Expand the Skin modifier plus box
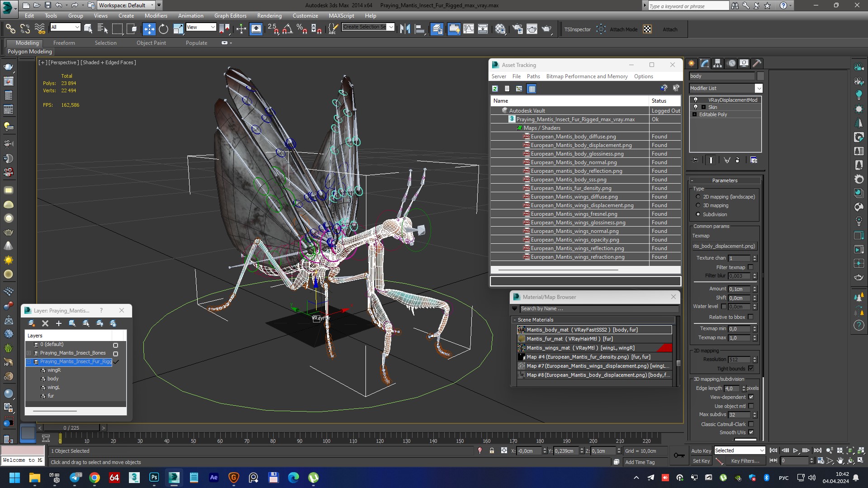The width and height of the screenshot is (868, 488). pyautogui.click(x=703, y=107)
